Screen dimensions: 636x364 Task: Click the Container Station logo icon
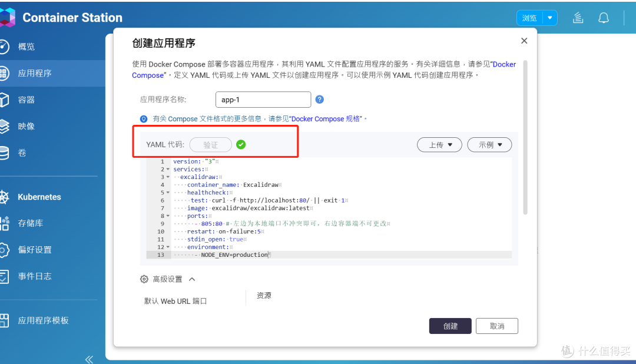click(7, 18)
